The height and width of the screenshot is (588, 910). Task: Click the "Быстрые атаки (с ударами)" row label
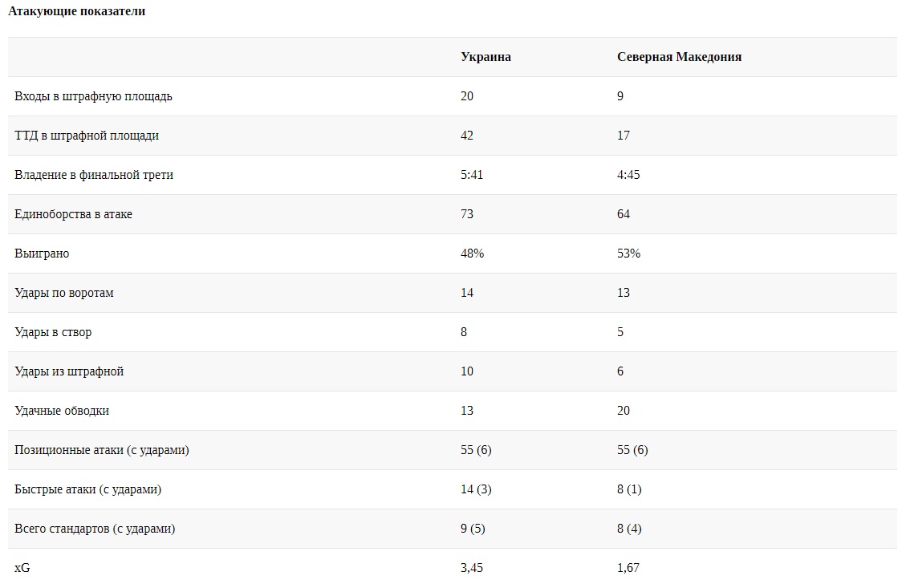(87, 489)
